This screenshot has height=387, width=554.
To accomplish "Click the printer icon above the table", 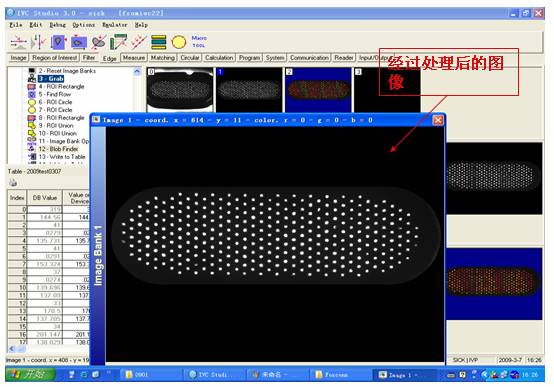I will point(13,183).
